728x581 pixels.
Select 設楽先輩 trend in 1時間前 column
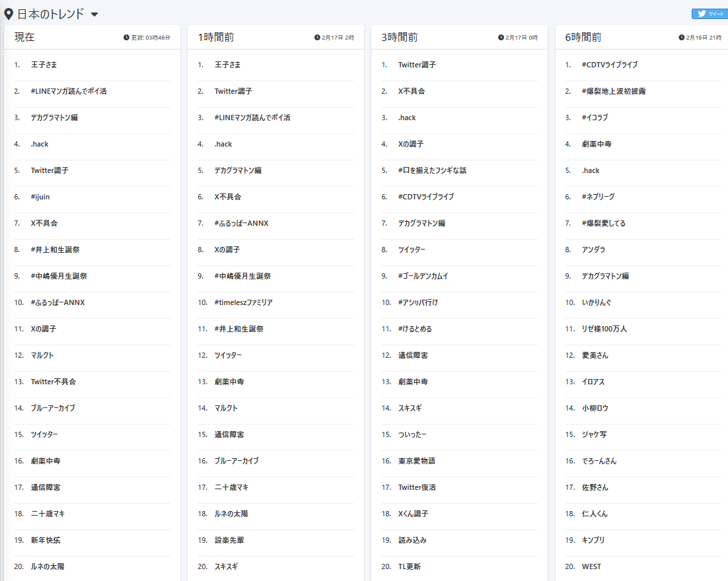[229, 540]
